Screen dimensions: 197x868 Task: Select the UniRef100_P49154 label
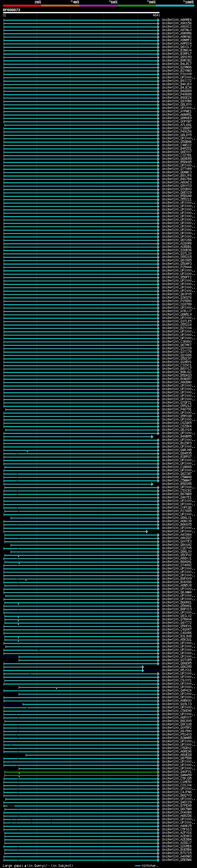tap(176, 132)
